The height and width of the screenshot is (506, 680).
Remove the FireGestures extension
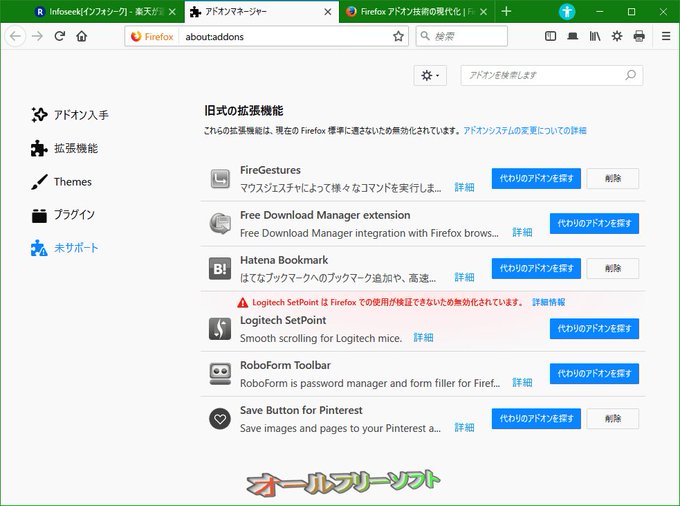tap(612, 178)
